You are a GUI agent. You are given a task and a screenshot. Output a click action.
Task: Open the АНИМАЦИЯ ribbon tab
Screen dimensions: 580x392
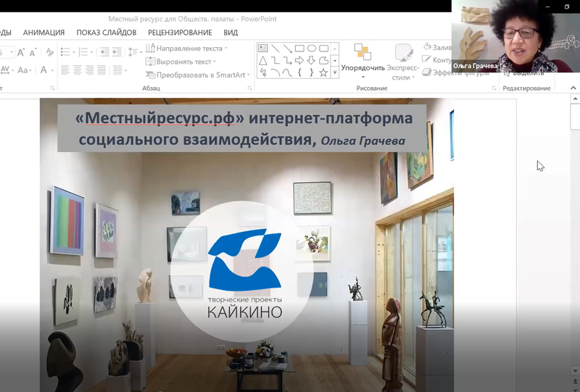point(43,33)
